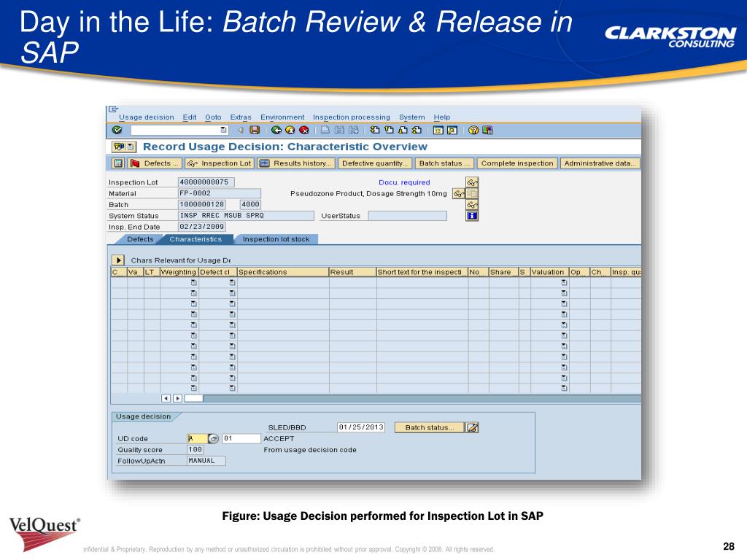Screen dimensions: 747x560
Task: Jump to Last Page icon
Action: [417, 130]
